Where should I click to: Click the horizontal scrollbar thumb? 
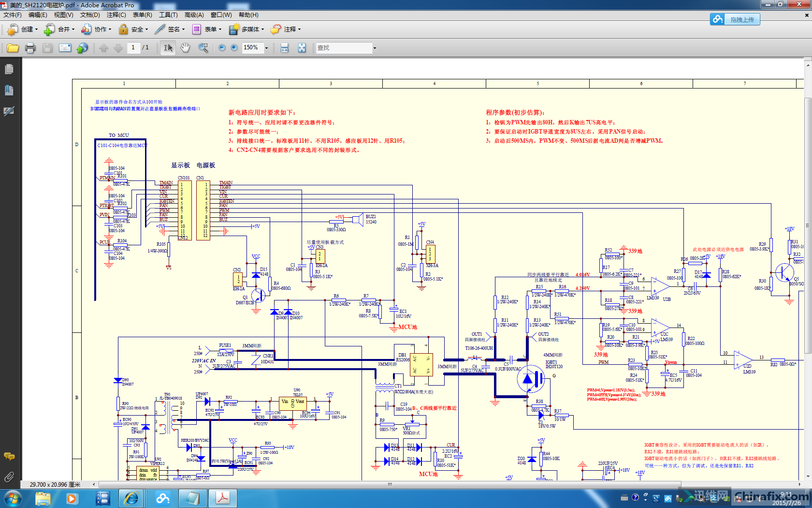[390, 484]
